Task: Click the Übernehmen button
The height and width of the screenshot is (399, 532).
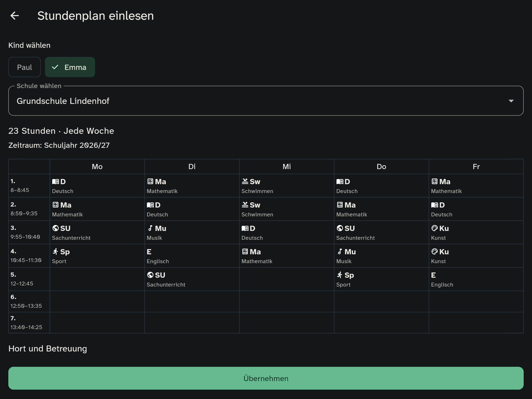Action: click(x=266, y=378)
